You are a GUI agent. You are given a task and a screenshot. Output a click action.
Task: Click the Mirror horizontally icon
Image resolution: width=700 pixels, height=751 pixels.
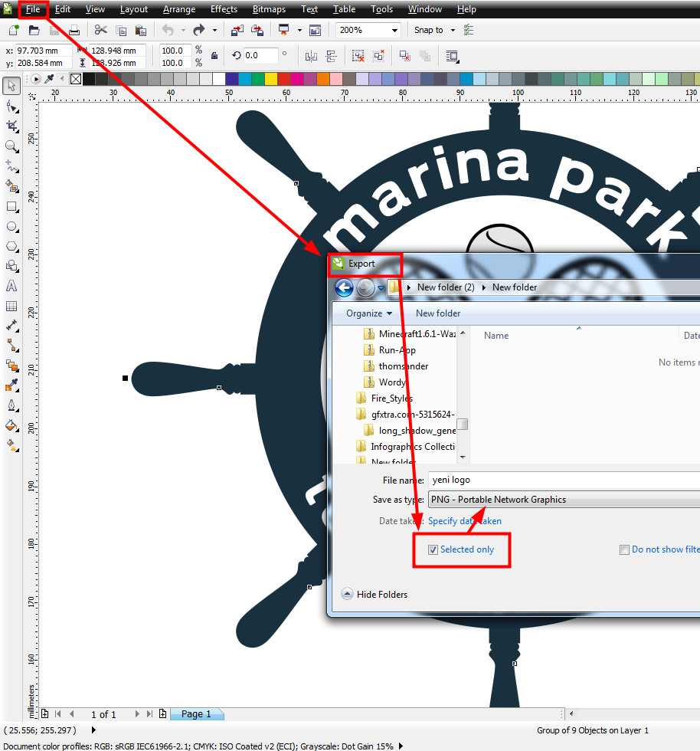click(311, 57)
